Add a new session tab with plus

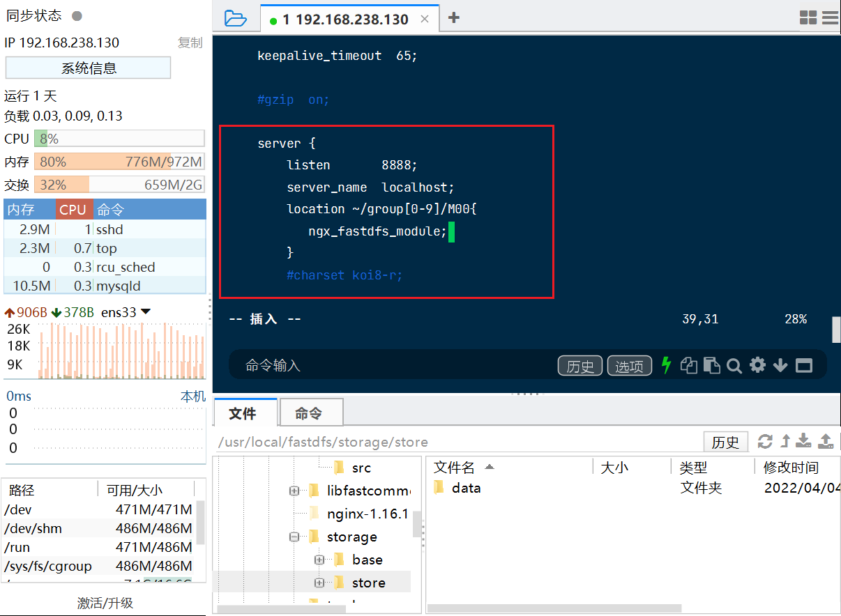454,18
